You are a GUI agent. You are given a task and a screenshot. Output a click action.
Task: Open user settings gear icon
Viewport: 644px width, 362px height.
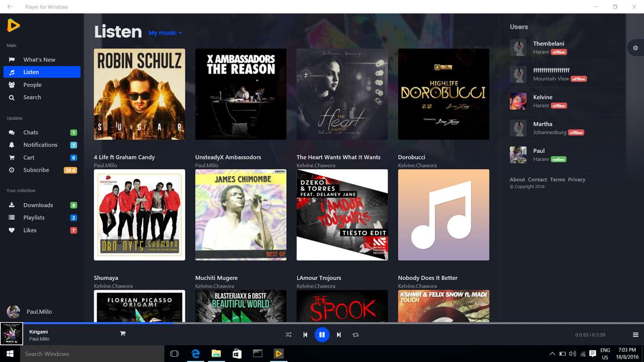pyautogui.click(x=635, y=48)
